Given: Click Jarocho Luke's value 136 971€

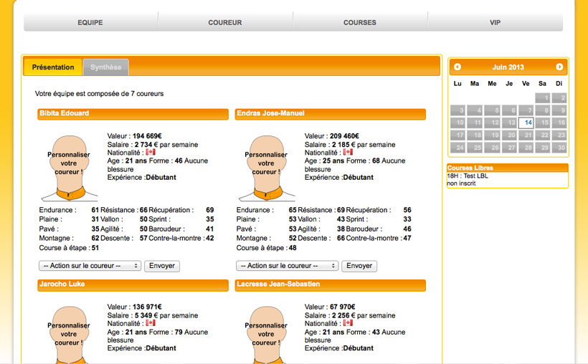Looking at the screenshot, I should pyautogui.click(x=147, y=307).
